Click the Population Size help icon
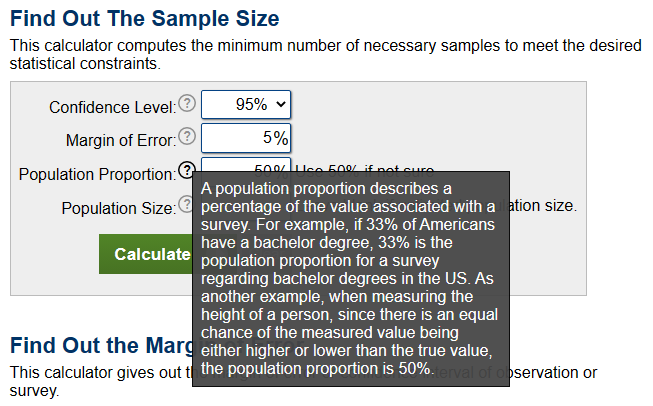 coord(185,205)
